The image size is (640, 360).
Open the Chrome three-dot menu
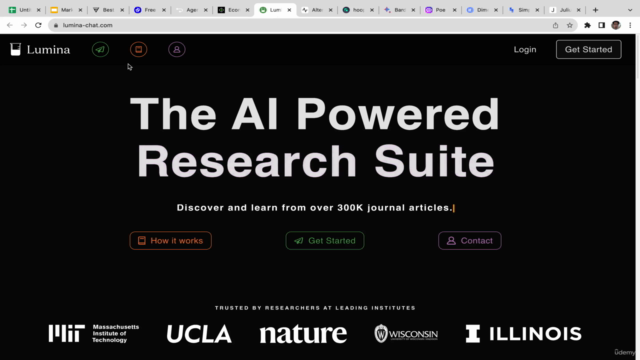pyautogui.click(x=630, y=25)
